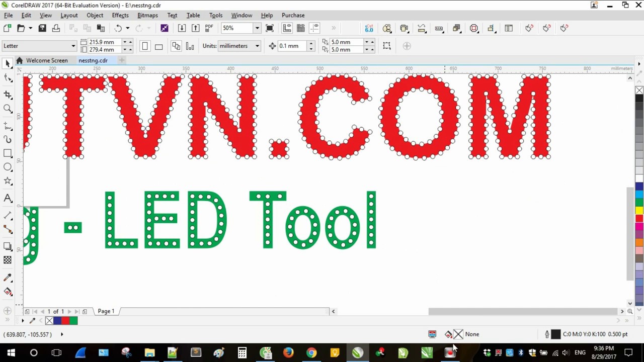Select the Color Eyedropper tool
Screen dimensions: 644x362
[8, 277]
